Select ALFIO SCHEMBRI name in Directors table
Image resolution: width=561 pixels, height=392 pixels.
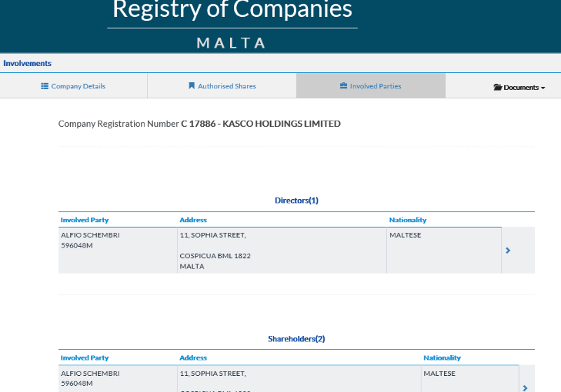[90, 235]
